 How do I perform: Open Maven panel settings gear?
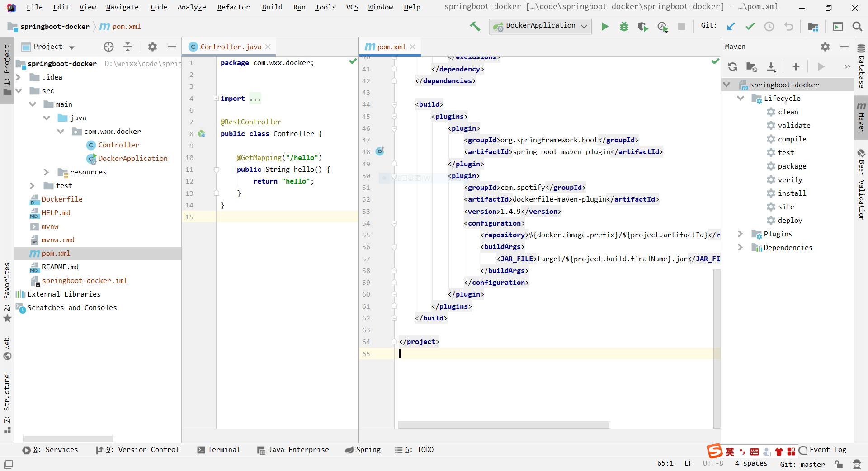pos(825,47)
